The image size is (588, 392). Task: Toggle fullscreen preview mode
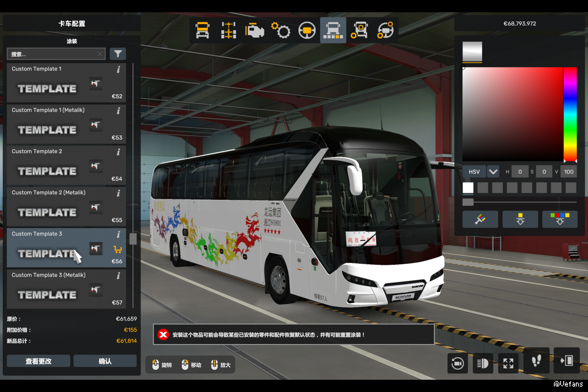tap(508, 363)
